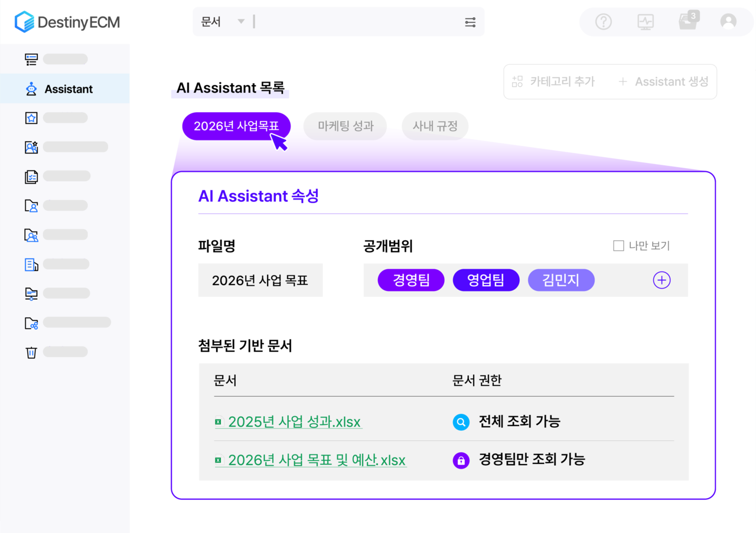The width and height of the screenshot is (756, 533).
Task: Click the DestinyECM logo
Action: (x=67, y=22)
